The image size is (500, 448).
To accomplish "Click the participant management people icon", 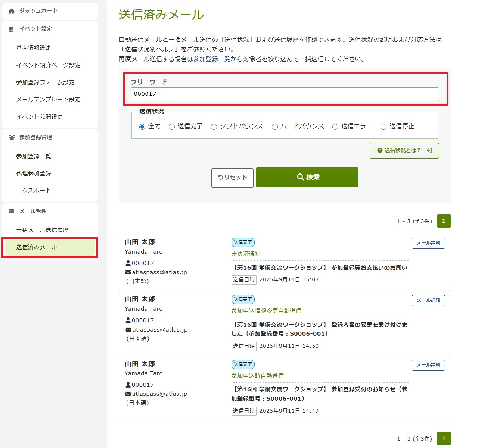I will [x=12, y=137].
